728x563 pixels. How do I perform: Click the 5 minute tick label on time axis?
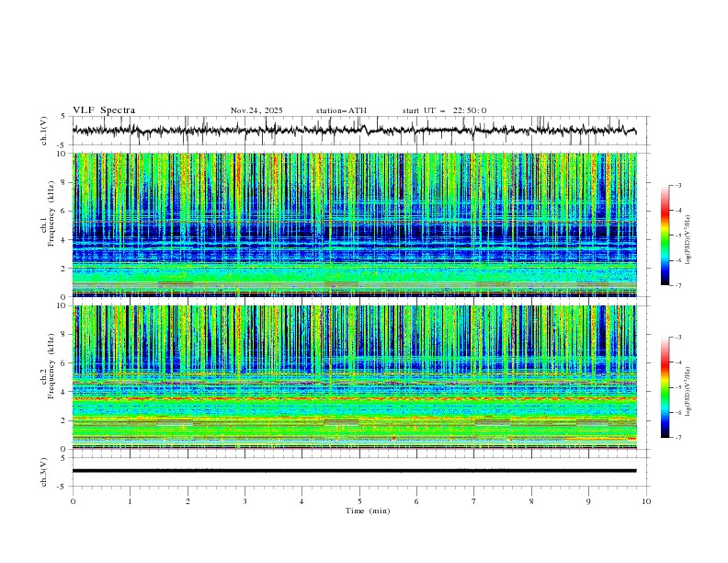point(359,500)
